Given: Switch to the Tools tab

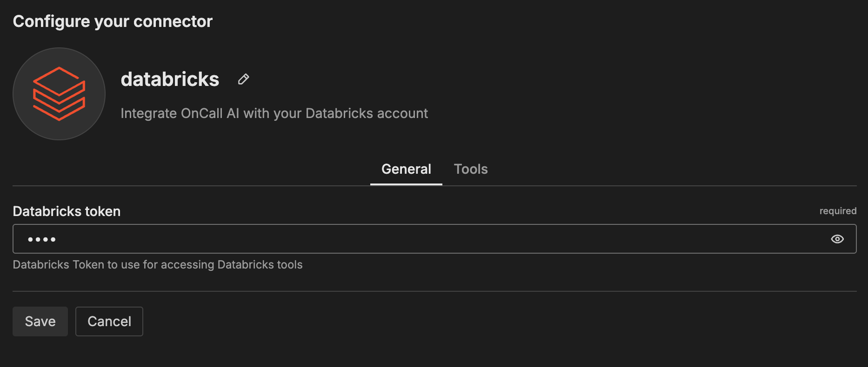Looking at the screenshot, I should click(x=470, y=169).
